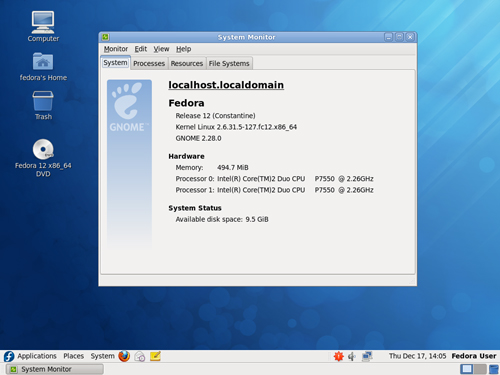Click the Processor 0 line
This screenshot has width=500, height=375.
tap(274, 179)
